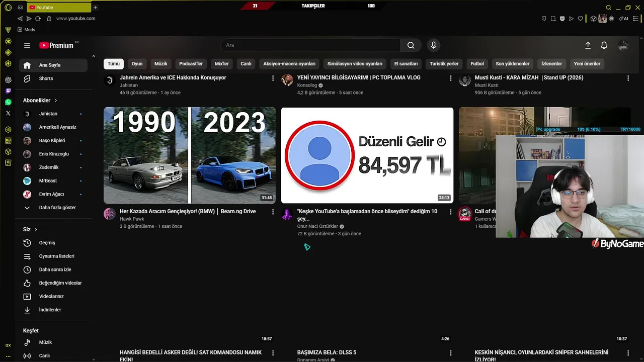
Task: Open Konsolog channel link
Action: pos(307,85)
